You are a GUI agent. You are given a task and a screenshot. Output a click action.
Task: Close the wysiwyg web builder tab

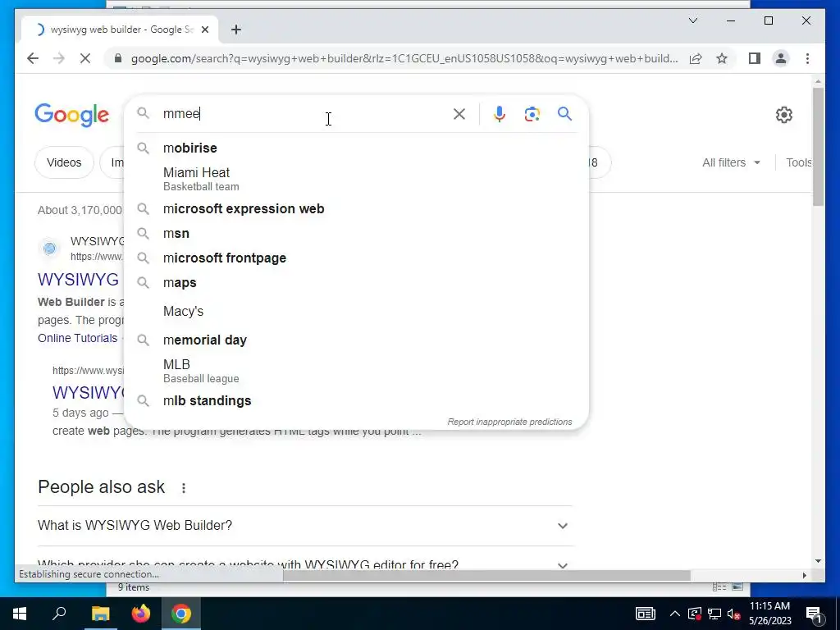point(204,30)
